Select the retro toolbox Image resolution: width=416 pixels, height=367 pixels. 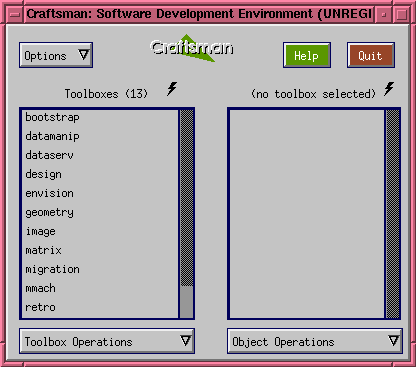pos(100,307)
